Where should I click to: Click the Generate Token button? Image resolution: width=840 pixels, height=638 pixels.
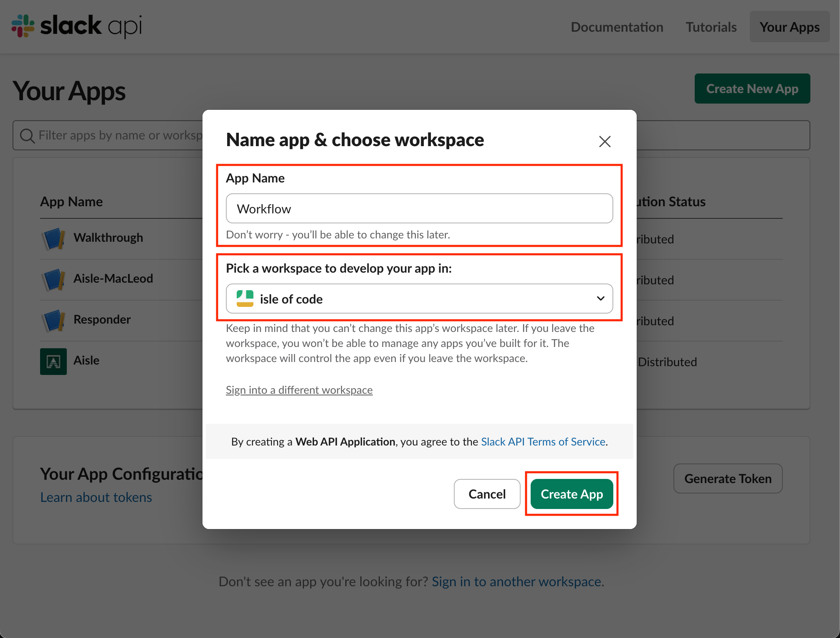click(x=728, y=478)
